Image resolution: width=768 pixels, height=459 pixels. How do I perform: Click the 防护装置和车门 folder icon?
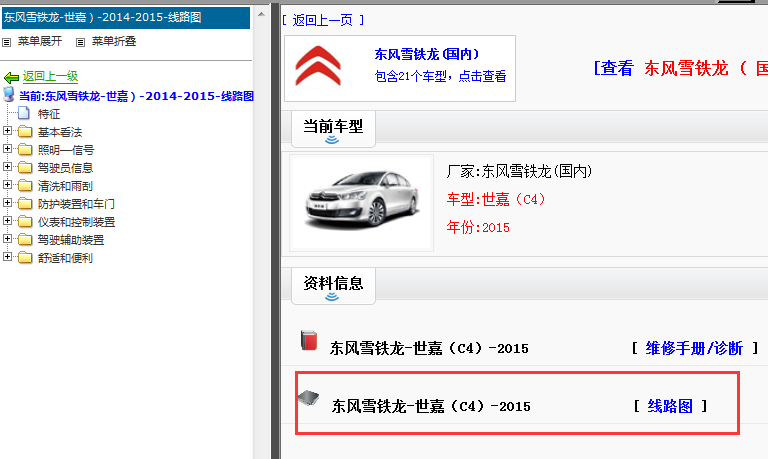coord(25,203)
